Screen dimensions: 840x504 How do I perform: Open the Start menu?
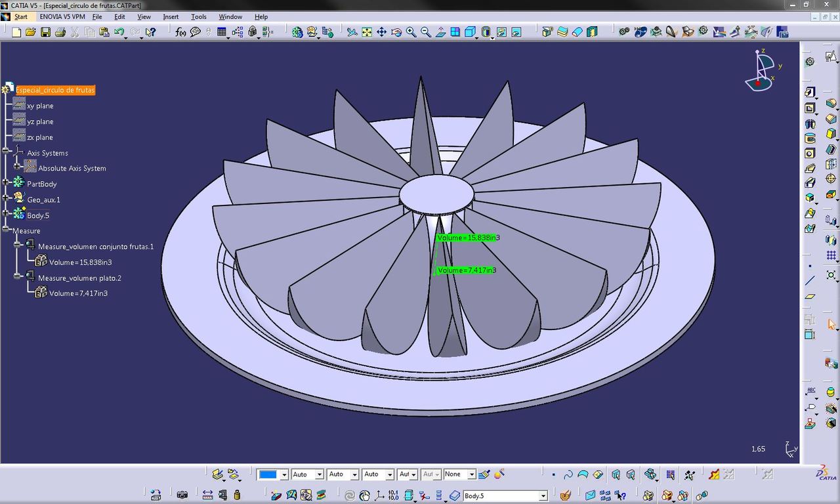click(x=20, y=16)
